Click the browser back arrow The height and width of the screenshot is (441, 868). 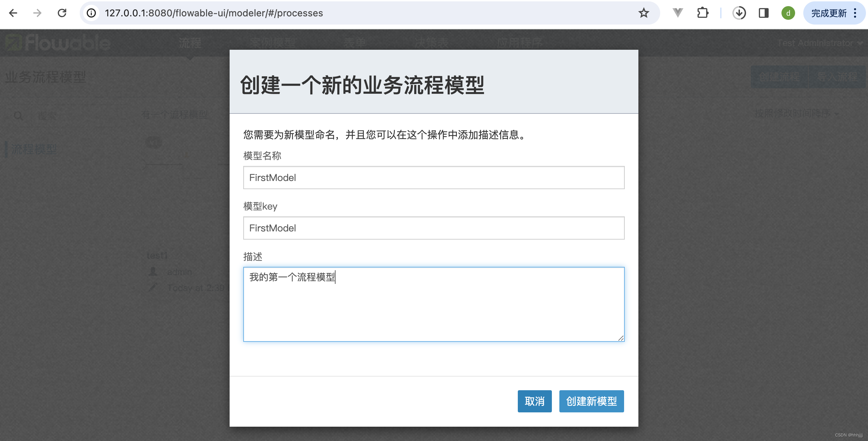pos(13,13)
